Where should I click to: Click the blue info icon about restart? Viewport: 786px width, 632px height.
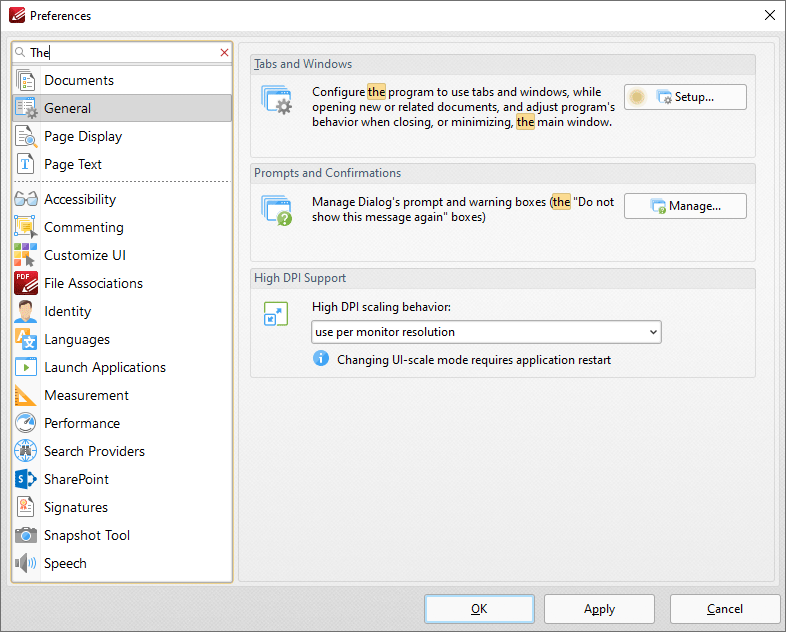pyautogui.click(x=321, y=359)
